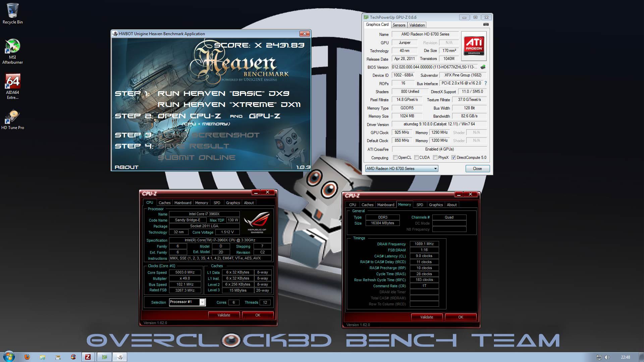Click Validate in the right CPU-Z memory window
644x362 pixels.
click(427, 317)
